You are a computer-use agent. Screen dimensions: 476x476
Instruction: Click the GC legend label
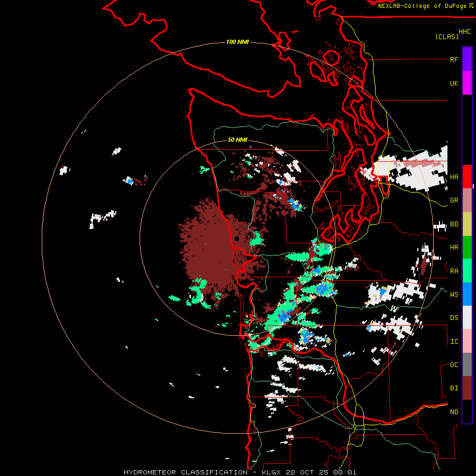click(x=454, y=365)
